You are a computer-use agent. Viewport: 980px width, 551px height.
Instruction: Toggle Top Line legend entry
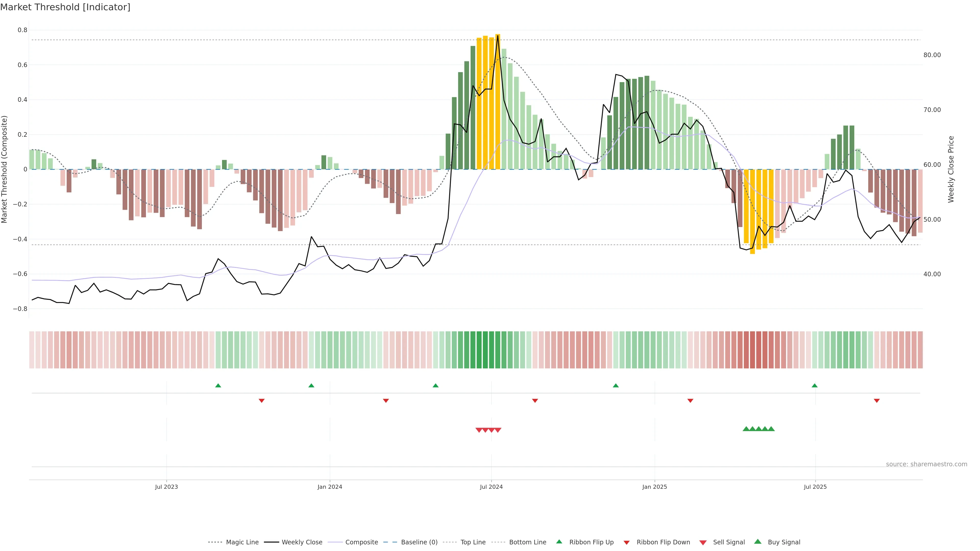coord(473,542)
